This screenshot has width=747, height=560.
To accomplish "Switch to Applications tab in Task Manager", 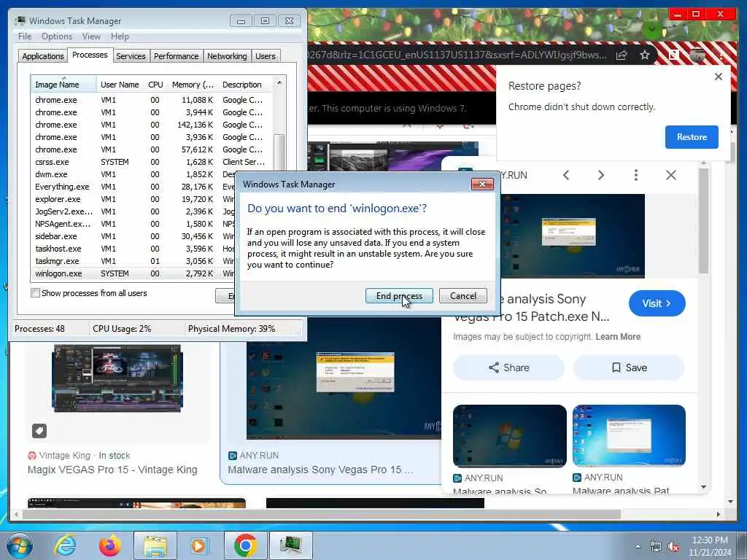I will tap(42, 56).
